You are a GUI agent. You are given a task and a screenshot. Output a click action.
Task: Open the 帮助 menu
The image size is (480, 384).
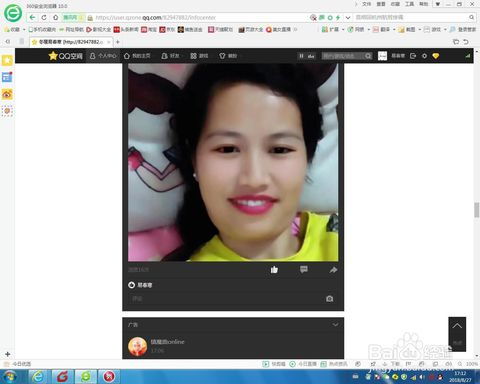[423, 4]
